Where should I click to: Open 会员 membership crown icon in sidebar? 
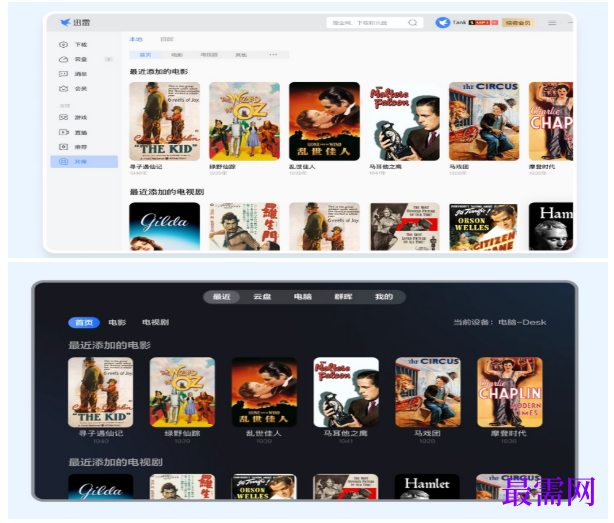click(63, 89)
